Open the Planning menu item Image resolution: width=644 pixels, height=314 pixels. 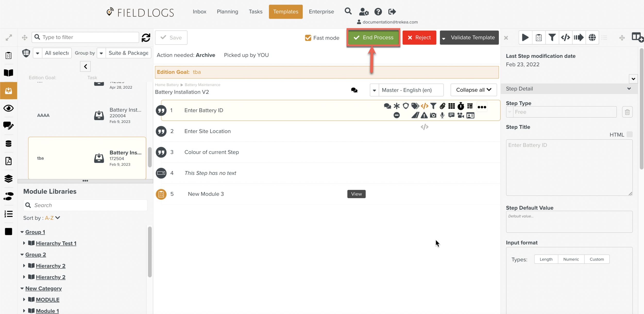[227, 12]
